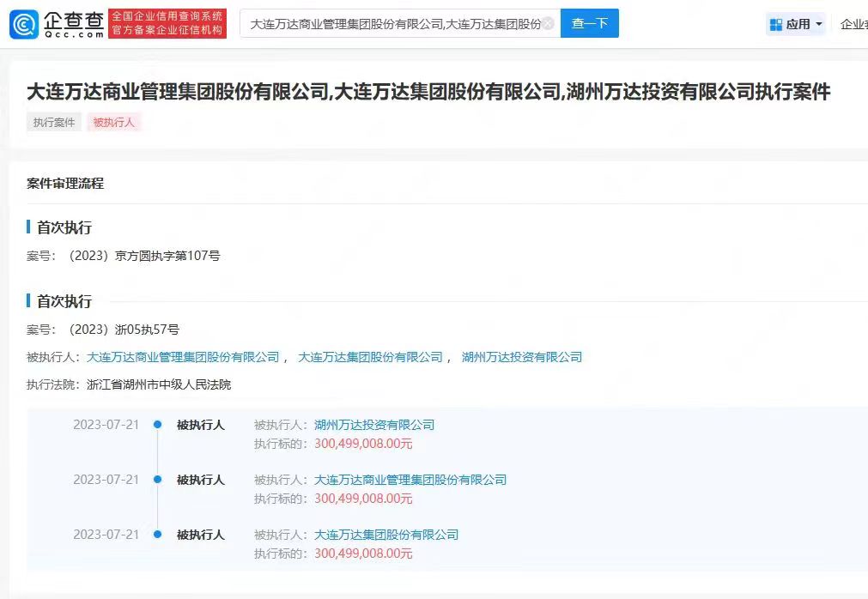Click 湖州万达投资有限公司 link in the timeline

[x=374, y=425]
